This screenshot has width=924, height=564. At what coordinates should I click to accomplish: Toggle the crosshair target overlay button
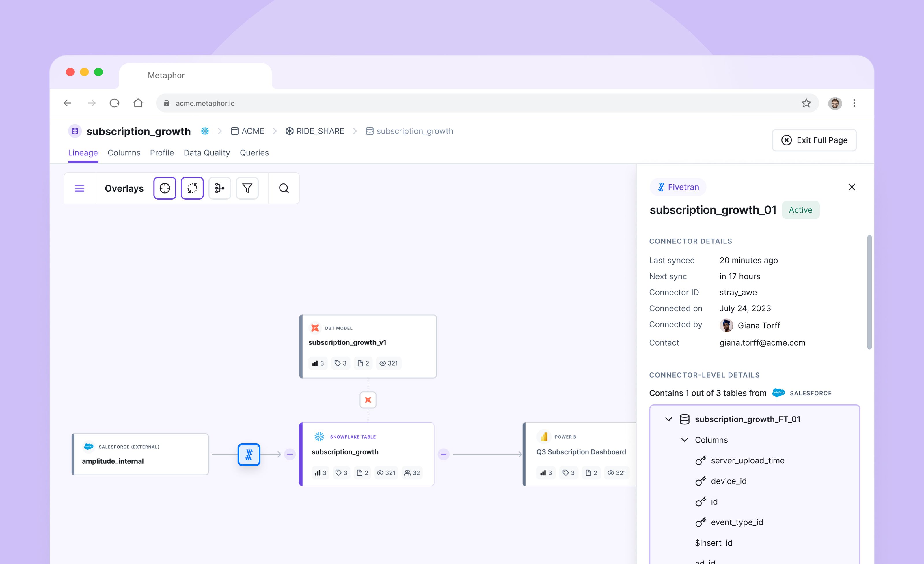point(165,188)
